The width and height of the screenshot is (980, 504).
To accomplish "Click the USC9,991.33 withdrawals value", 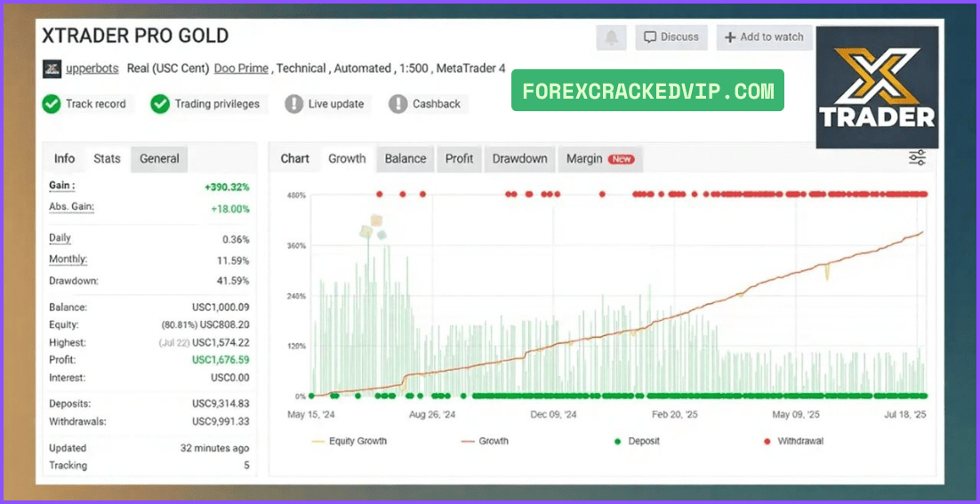I will (221, 421).
